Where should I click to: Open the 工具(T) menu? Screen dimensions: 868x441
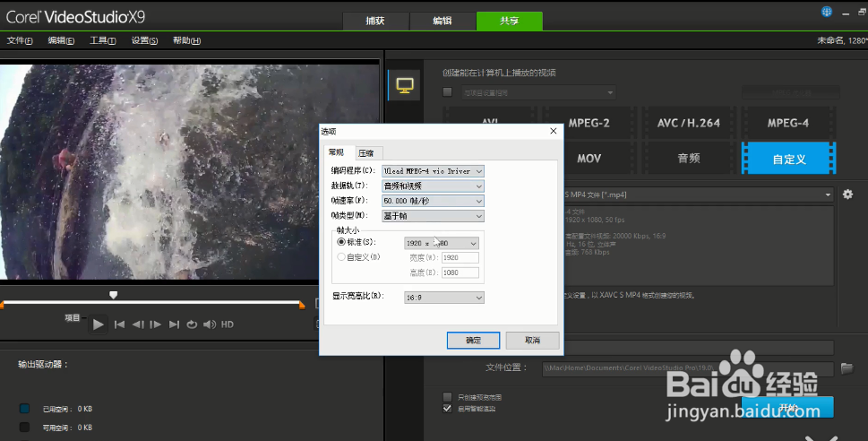(x=102, y=40)
